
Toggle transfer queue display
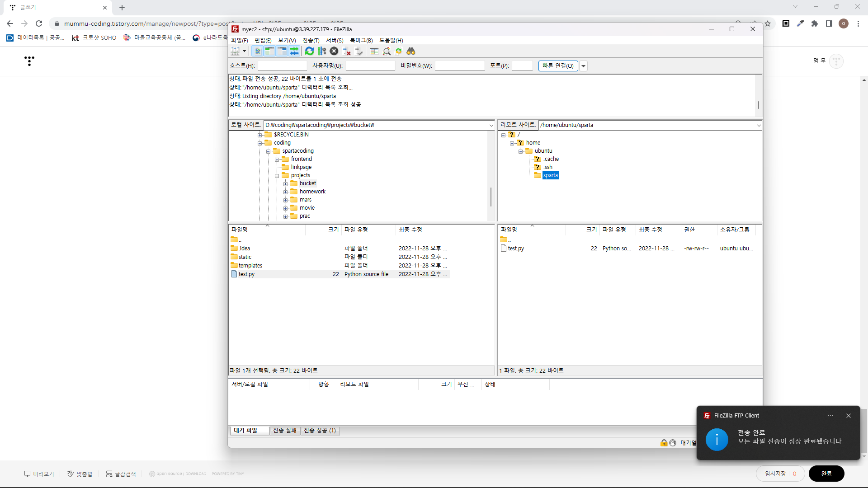[294, 51]
